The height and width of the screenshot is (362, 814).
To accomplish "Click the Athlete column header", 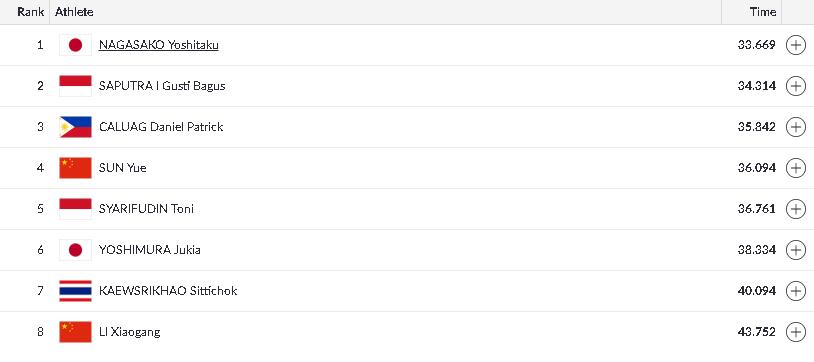I will pos(74,12).
